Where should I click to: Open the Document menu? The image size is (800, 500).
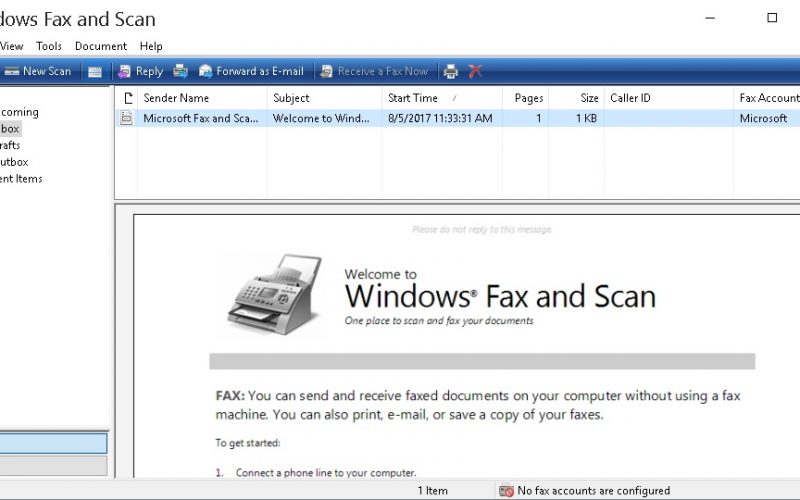(101, 46)
